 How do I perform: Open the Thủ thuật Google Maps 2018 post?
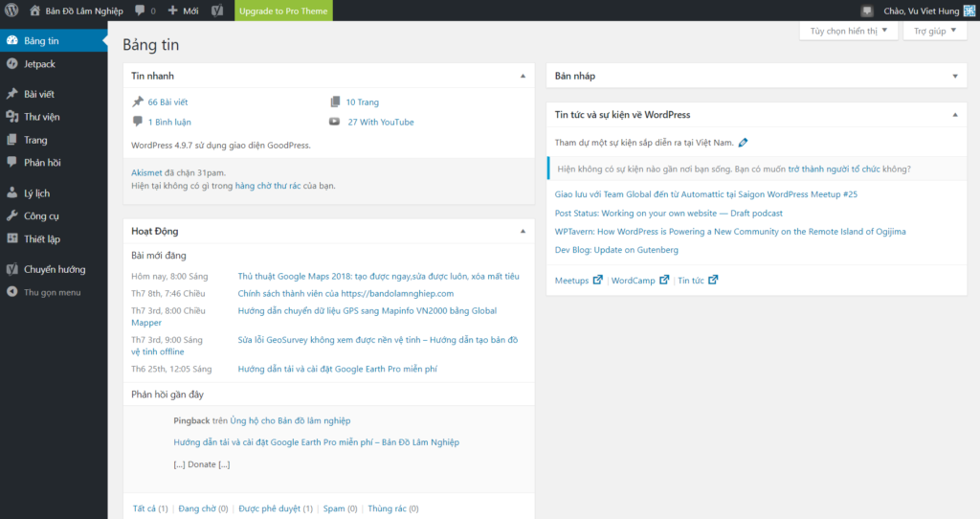(x=378, y=276)
